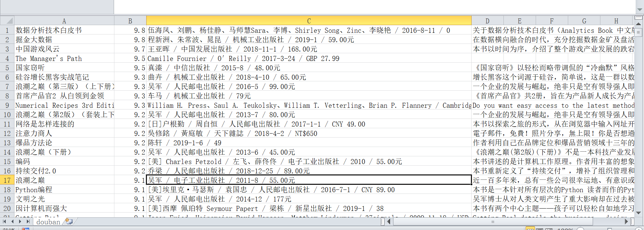Select cell with Seymour Papert
The image size is (644, 230).
[x=309, y=208]
